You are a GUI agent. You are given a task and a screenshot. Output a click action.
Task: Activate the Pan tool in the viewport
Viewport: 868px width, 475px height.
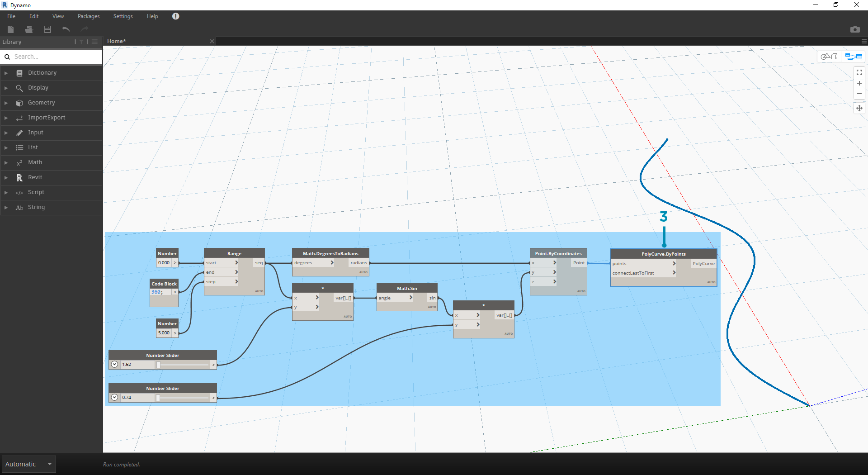tap(859, 108)
